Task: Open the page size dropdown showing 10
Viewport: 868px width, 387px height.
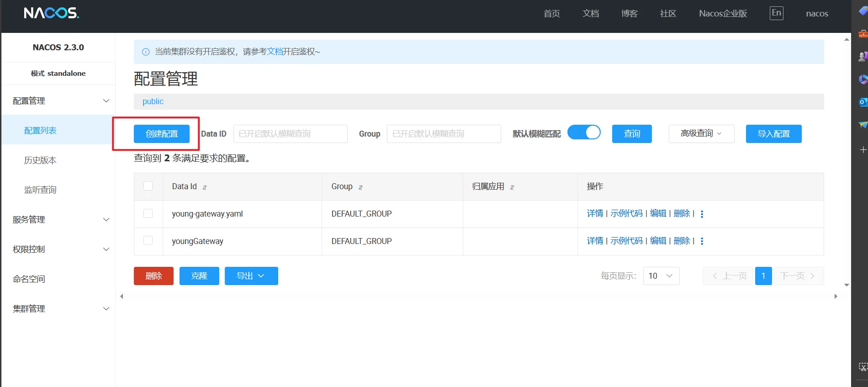Action: 661,276
